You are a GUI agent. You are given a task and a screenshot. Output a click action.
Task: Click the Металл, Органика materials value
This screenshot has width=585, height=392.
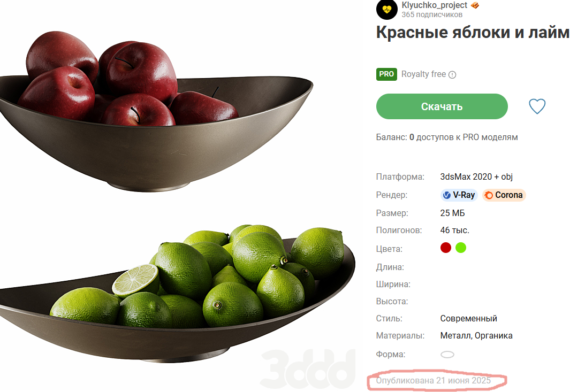click(476, 336)
